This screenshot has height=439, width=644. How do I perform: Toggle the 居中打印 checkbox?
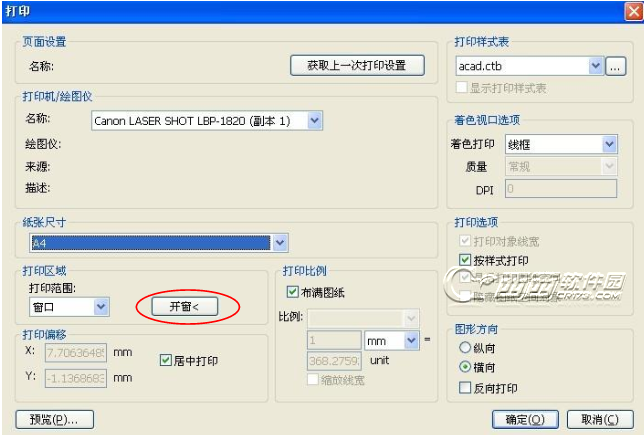click(165, 360)
